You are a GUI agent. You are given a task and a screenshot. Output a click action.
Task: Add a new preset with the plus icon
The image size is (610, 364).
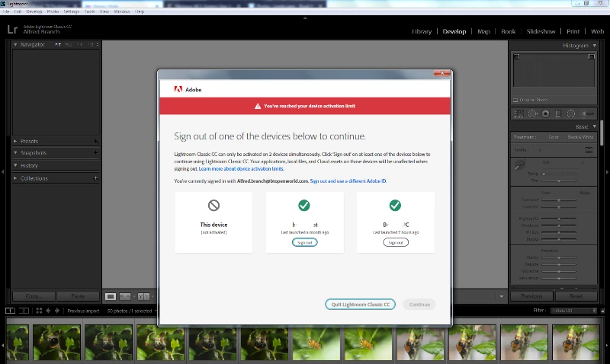tap(95, 142)
